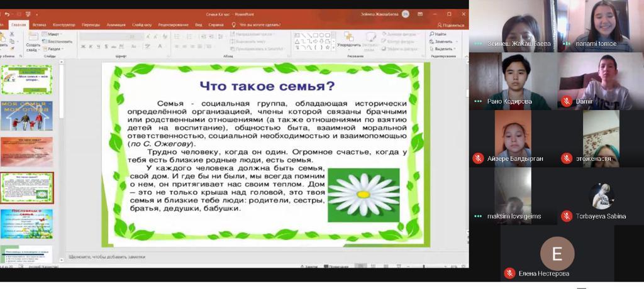Click muted microphone icon beside Damir

tap(567, 101)
